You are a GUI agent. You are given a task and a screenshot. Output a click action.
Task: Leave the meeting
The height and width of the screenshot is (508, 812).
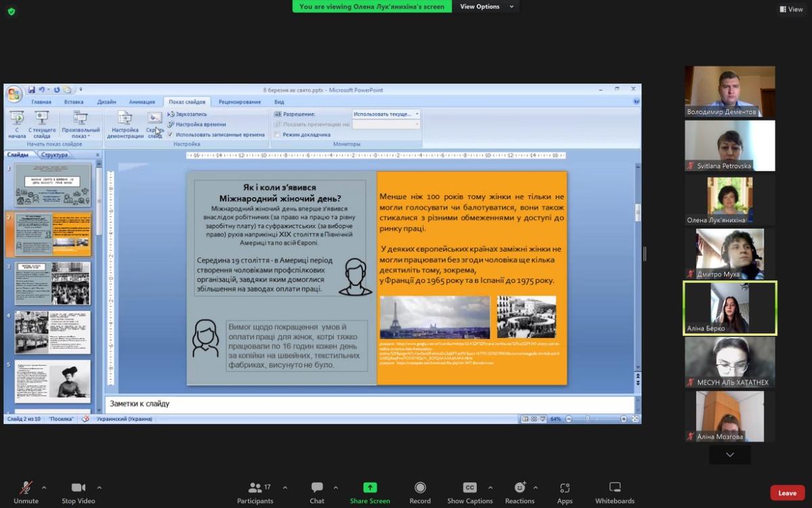coord(787,493)
